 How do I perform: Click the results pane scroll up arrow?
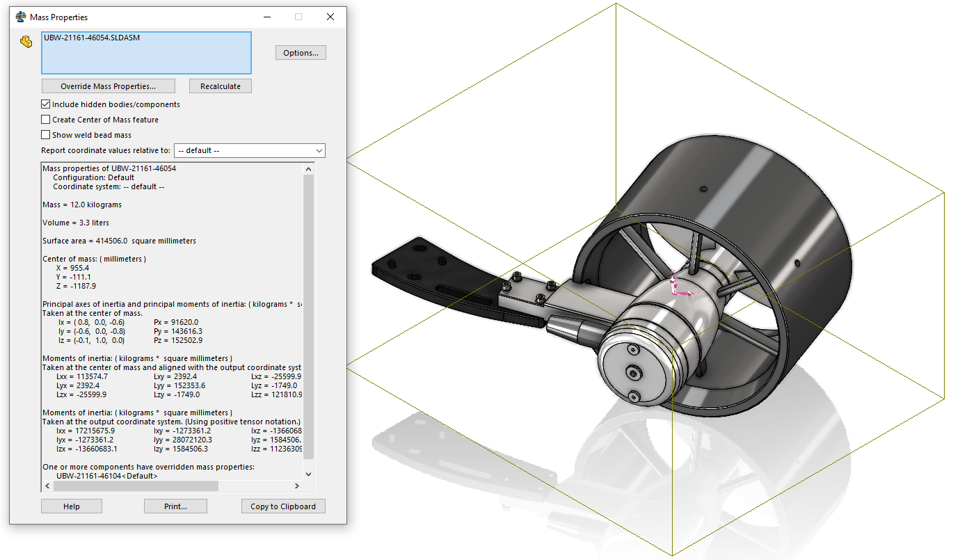pyautogui.click(x=309, y=168)
